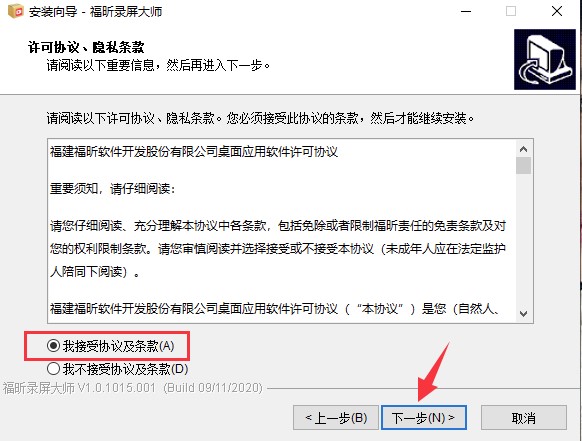Click the 重要须知，请仔细阅读 line in the license
Viewport: 582px width, 441px height.
pos(112,189)
